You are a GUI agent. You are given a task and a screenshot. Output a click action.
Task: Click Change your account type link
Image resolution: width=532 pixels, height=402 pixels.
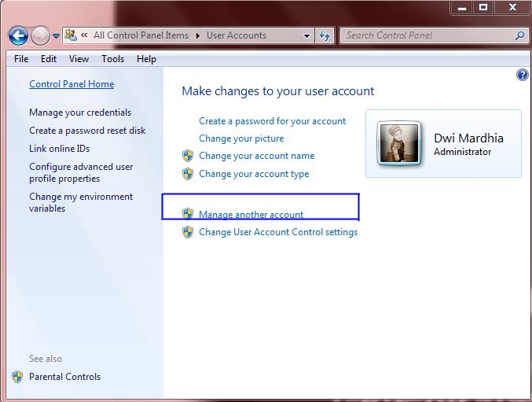click(254, 174)
